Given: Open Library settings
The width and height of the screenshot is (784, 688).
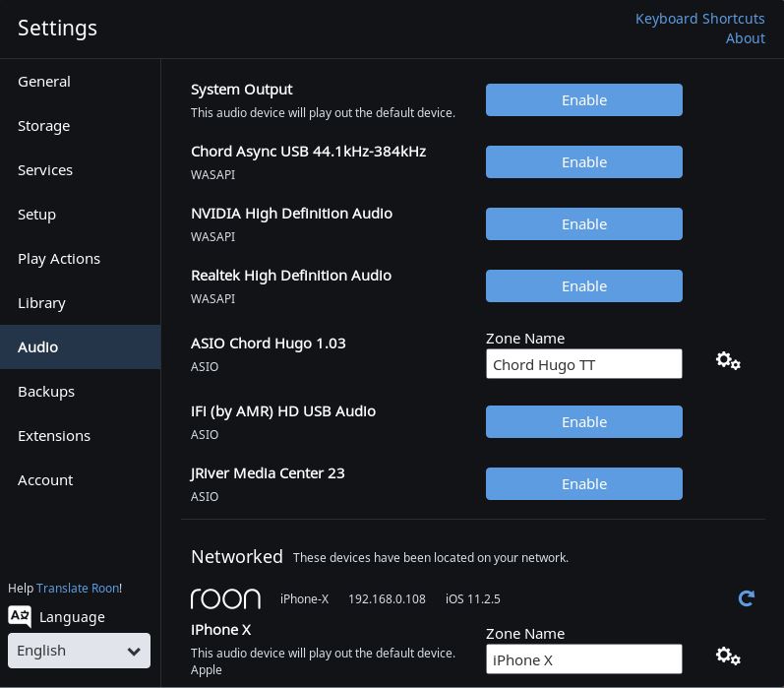Looking at the screenshot, I should point(80,303).
